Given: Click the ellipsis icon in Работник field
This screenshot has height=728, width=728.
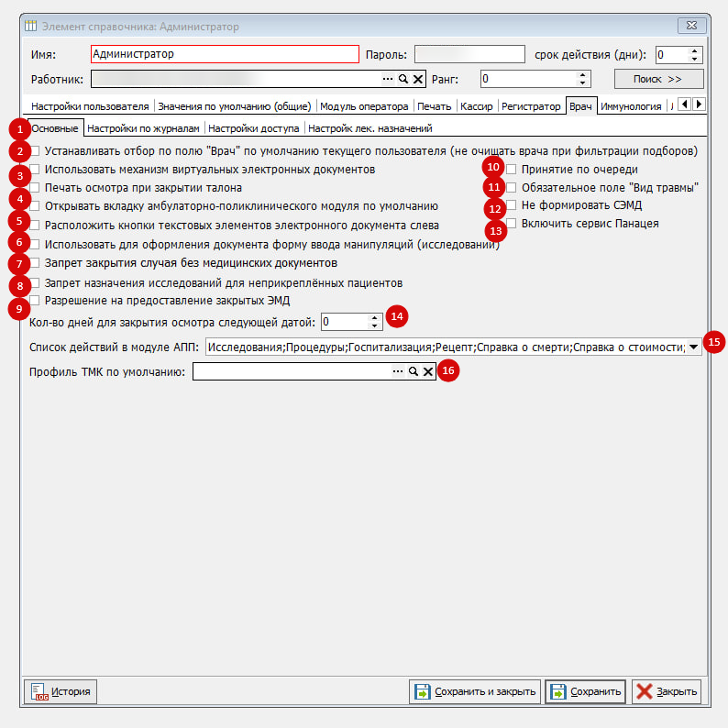Looking at the screenshot, I should click(x=388, y=79).
